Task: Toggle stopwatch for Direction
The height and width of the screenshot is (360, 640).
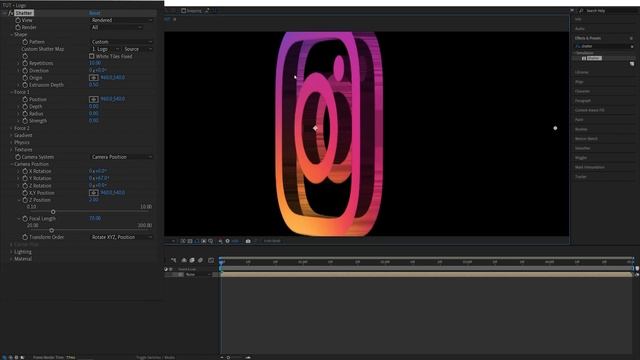Action: click(25, 71)
